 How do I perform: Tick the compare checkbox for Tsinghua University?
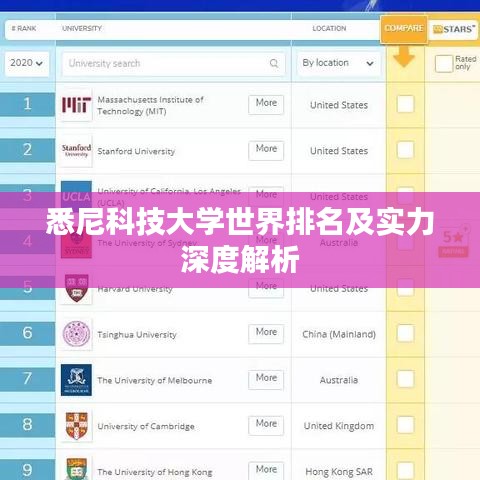click(x=405, y=333)
